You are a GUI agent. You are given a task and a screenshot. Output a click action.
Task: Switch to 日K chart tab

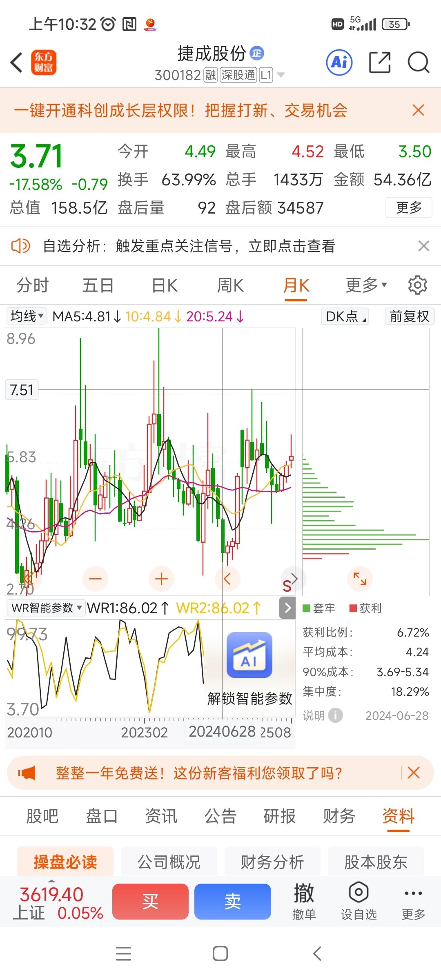click(x=165, y=285)
